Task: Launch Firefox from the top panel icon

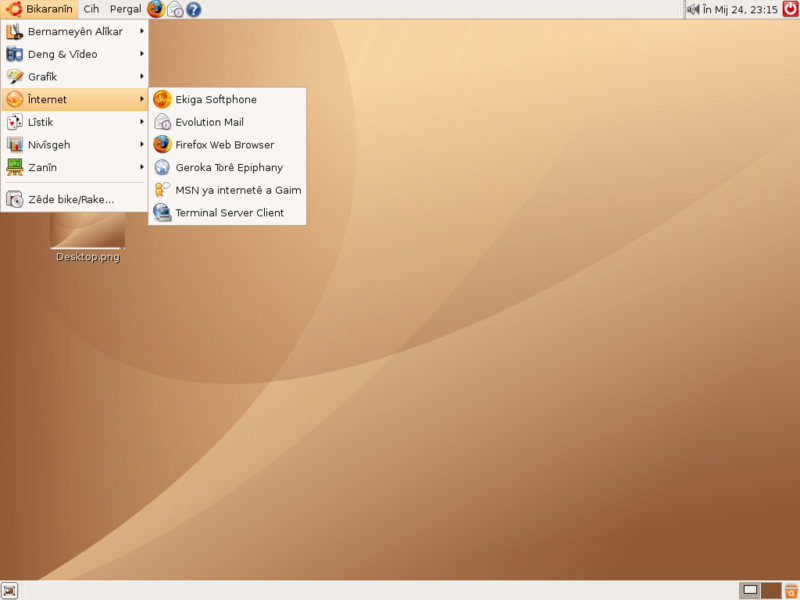Action: pos(156,9)
